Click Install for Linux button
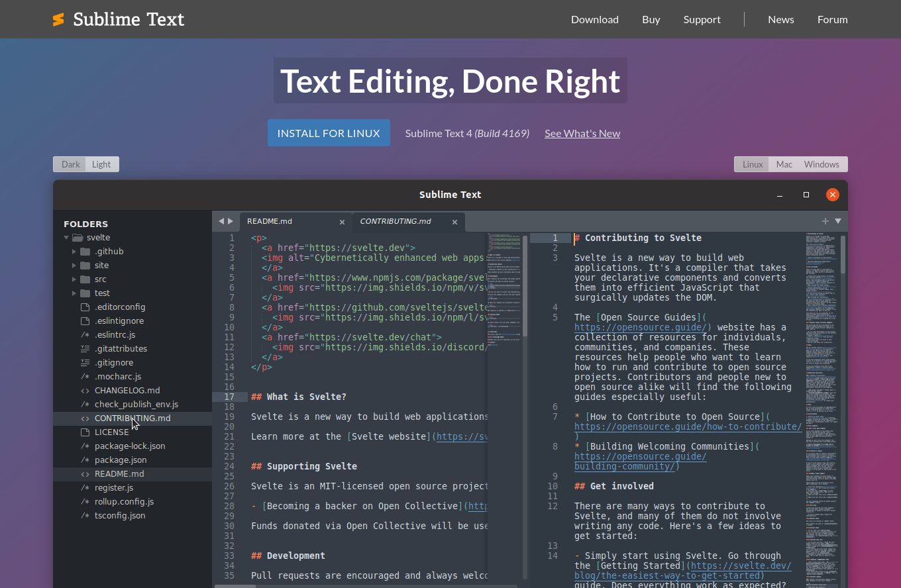Image resolution: width=901 pixels, height=588 pixels. pyautogui.click(x=329, y=133)
